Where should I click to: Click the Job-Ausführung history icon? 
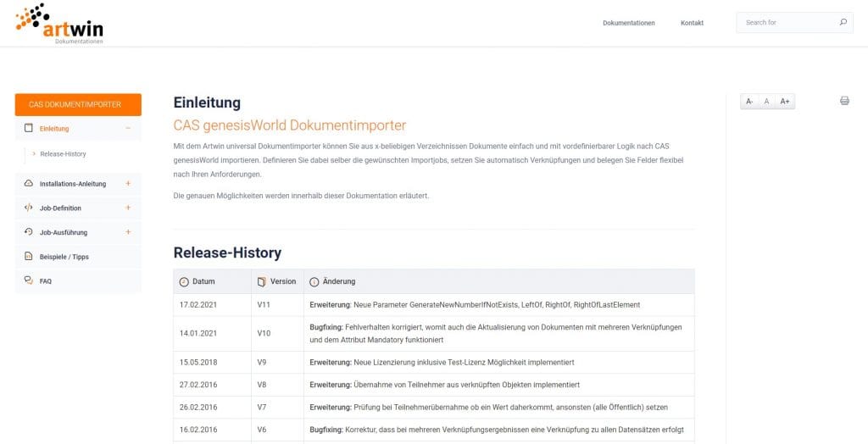[x=29, y=232]
